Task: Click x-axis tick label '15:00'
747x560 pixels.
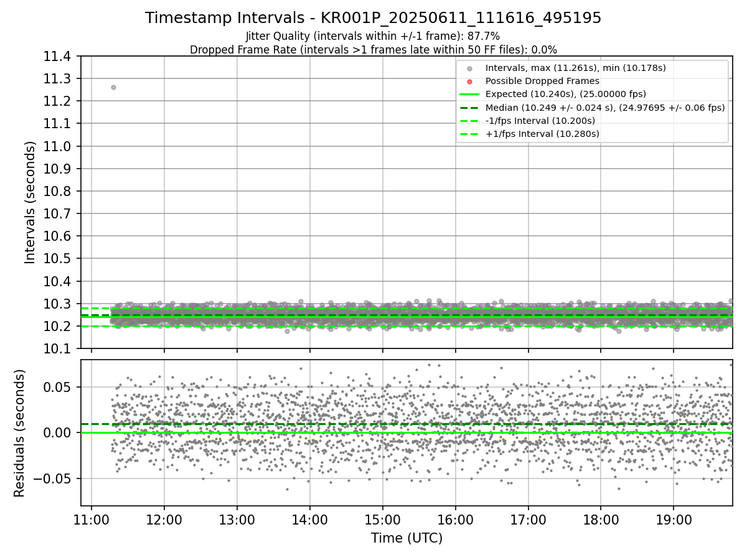Action: 383,520
